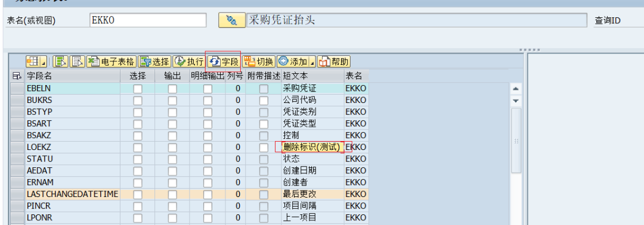This screenshot has width=644, height=225.
Task: Click the 字段 refresh fields button
Action: pos(224,62)
